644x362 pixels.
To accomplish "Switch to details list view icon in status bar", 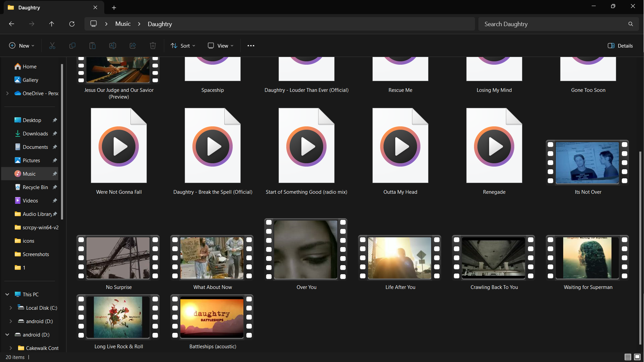I will tap(628, 357).
